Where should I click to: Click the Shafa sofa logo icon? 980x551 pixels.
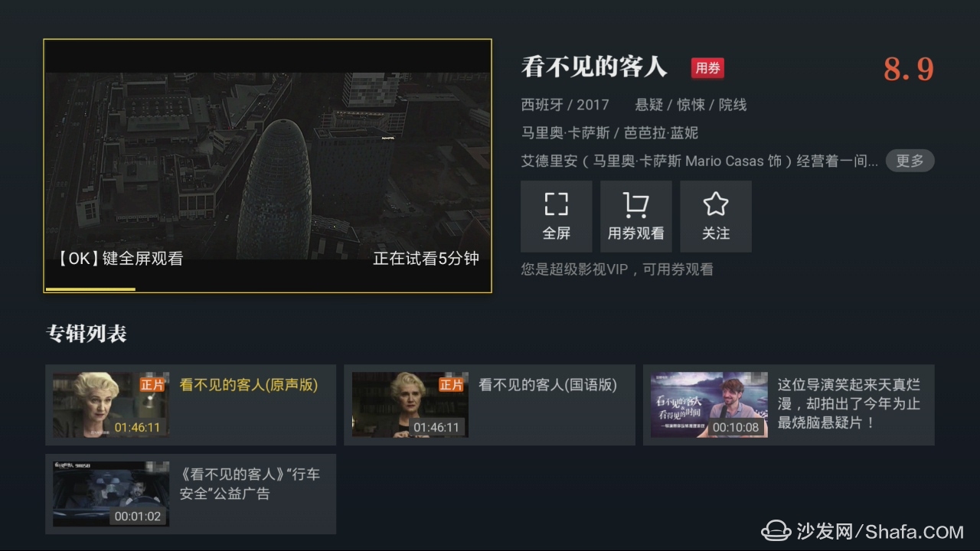(x=777, y=530)
